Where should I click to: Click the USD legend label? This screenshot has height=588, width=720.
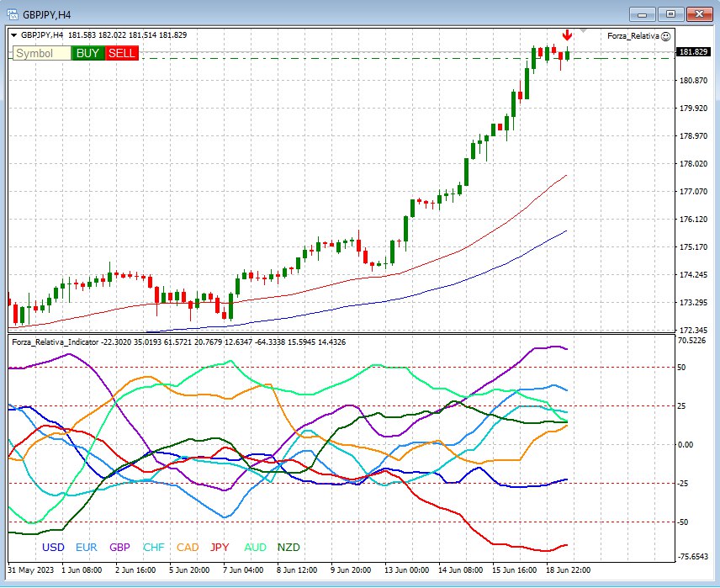point(53,548)
